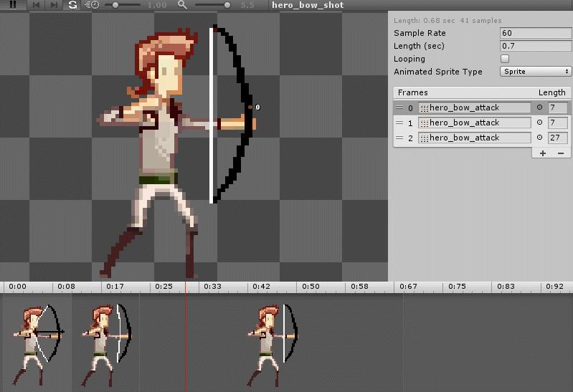Open the Animated Sprite Type dropdown
Viewport: 573px width, 392px height.
(535, 72)
